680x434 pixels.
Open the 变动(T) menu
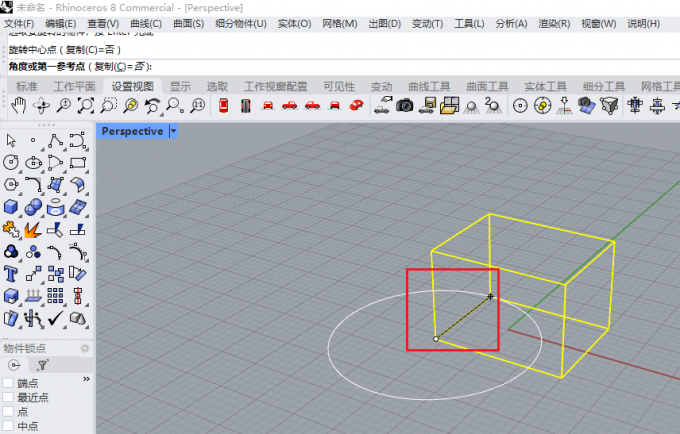(x=428, y=24)
